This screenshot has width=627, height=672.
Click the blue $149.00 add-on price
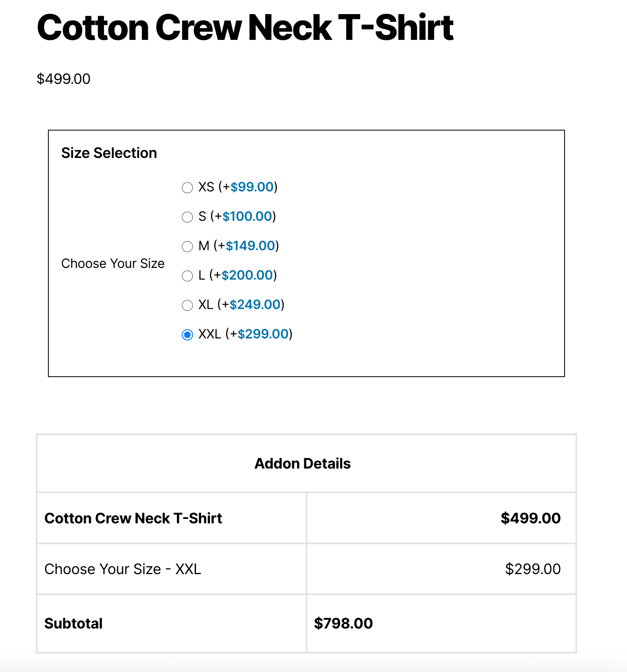(250, 246)
